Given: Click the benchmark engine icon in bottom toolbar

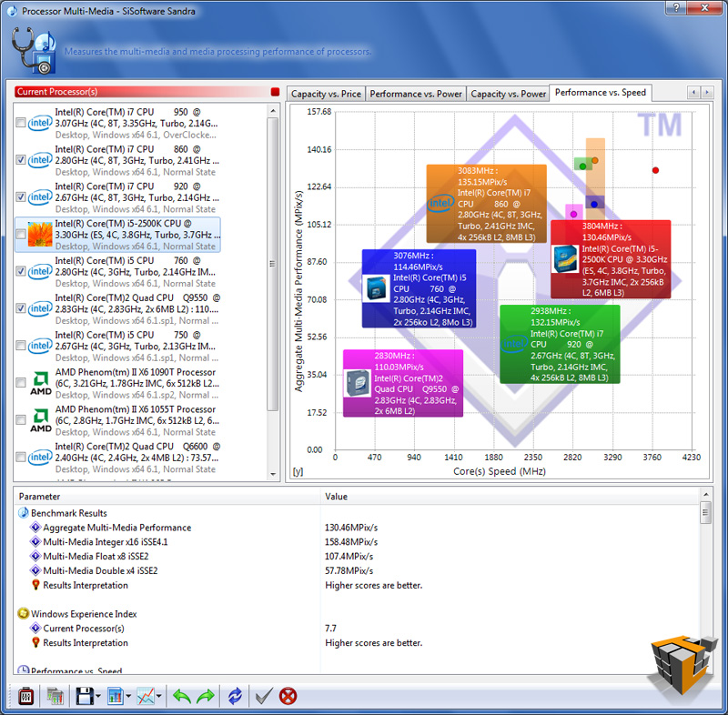Looking at the screenshot, I should (25, 696).
